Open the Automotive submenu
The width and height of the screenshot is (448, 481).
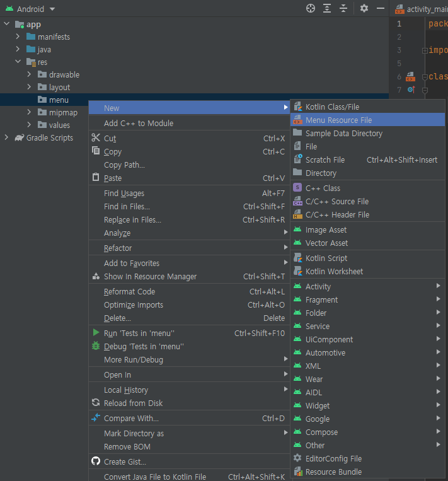[x=367, y=353]
